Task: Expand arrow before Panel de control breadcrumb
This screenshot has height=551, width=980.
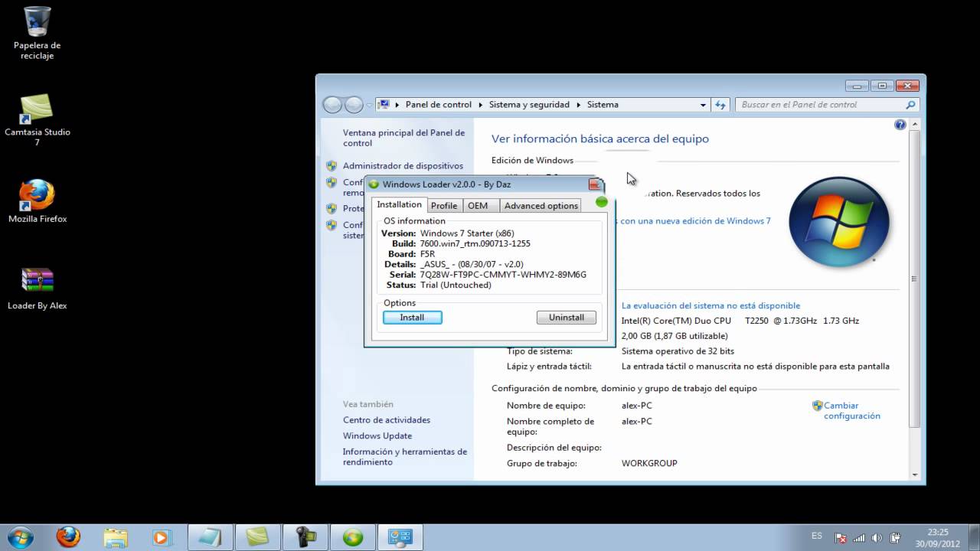Action: (x=397, y=105)
